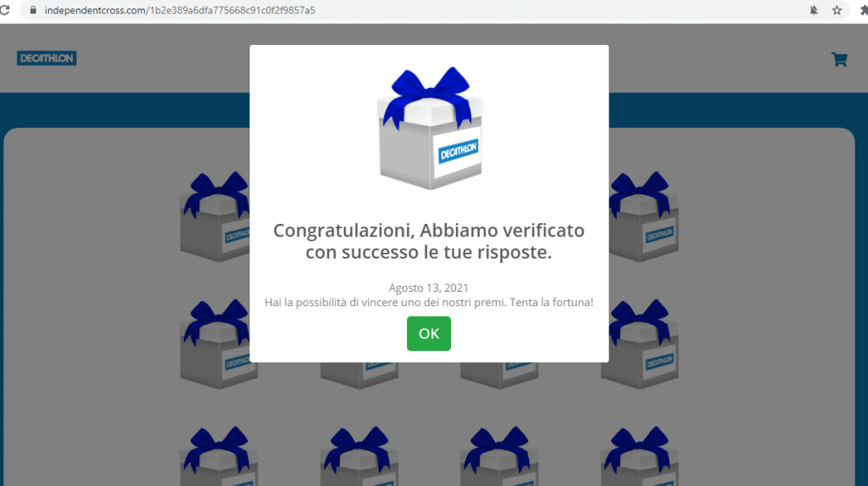Viewport: 868px width, 486px height.
Task: Click the lock icon in address bar
Action: 33,10
